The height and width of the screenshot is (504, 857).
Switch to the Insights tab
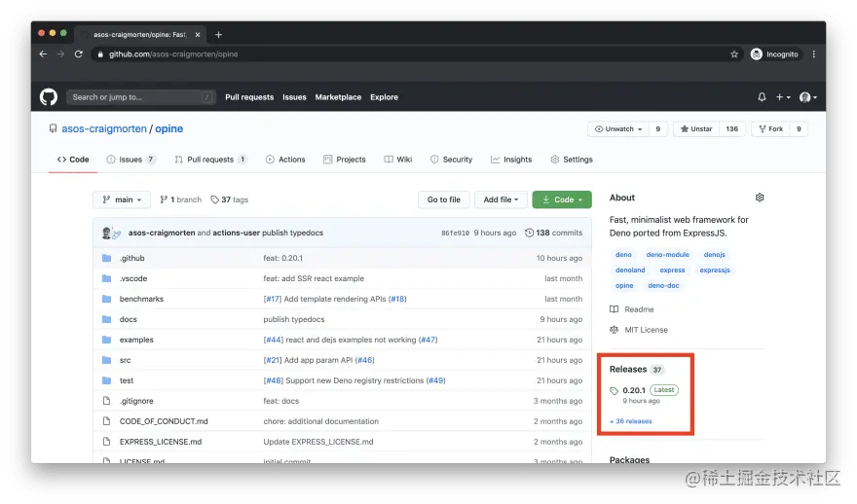point(511,160)
